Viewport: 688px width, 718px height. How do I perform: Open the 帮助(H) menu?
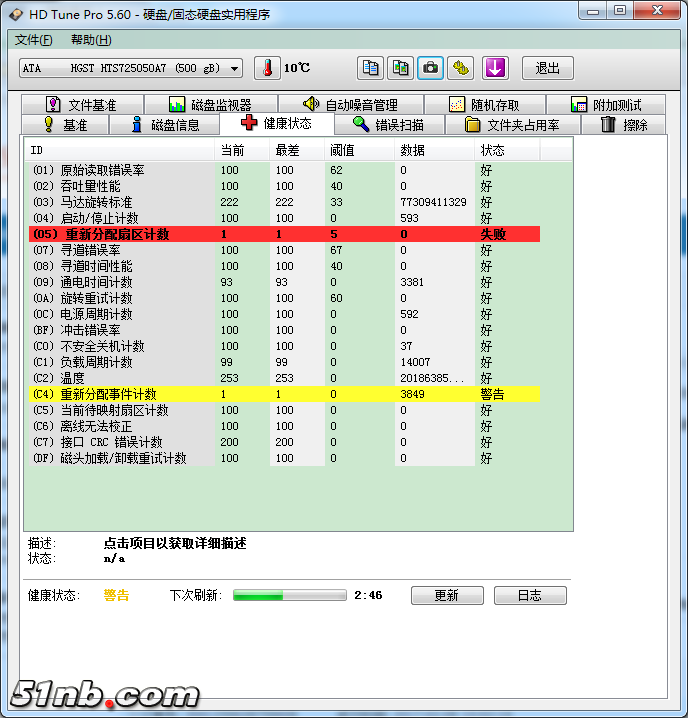[x=91, y=40]
